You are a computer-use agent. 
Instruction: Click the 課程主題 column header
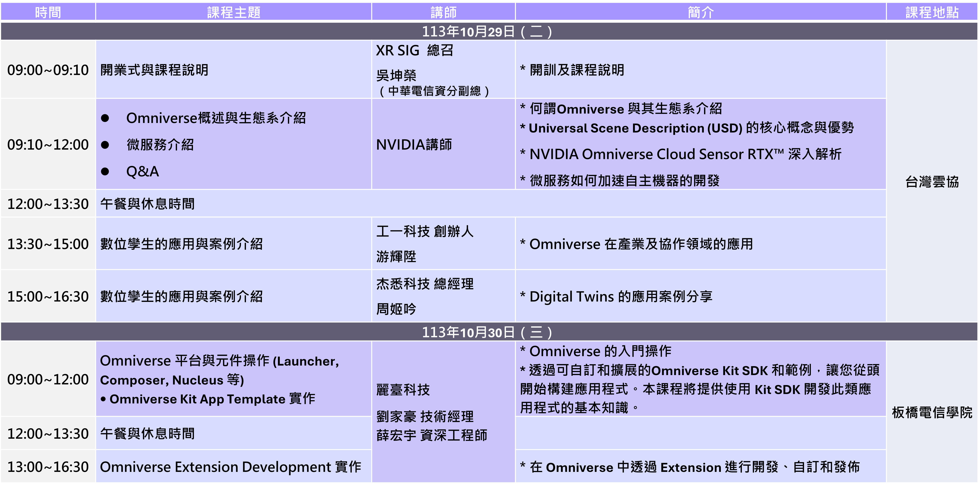pos(233,12)
